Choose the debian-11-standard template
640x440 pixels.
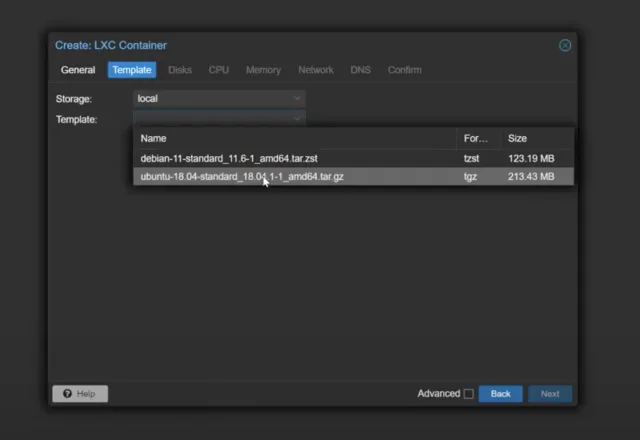pos(229,158)
